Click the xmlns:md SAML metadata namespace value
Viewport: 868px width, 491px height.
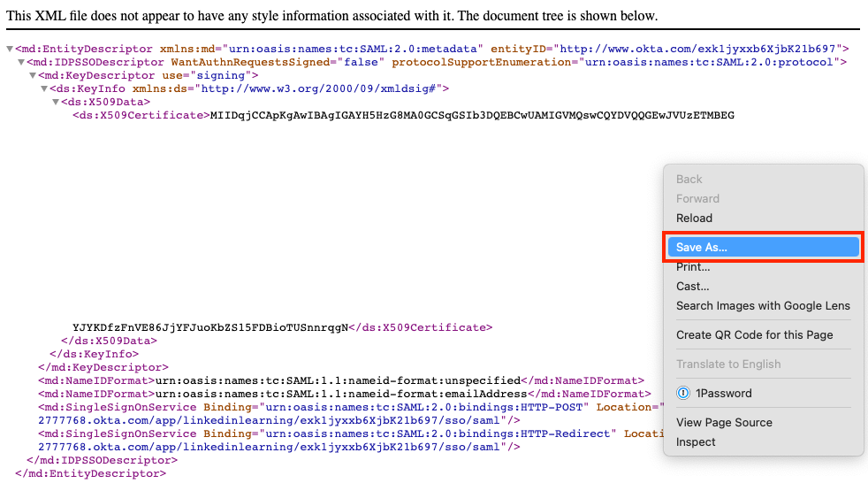pos(353,50)
